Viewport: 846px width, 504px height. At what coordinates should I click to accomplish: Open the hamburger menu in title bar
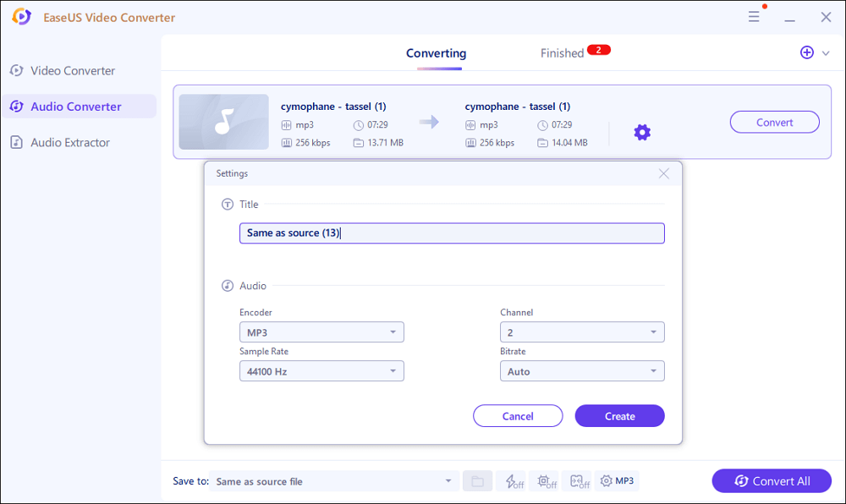pyautogui.click(x=753, y=17)
